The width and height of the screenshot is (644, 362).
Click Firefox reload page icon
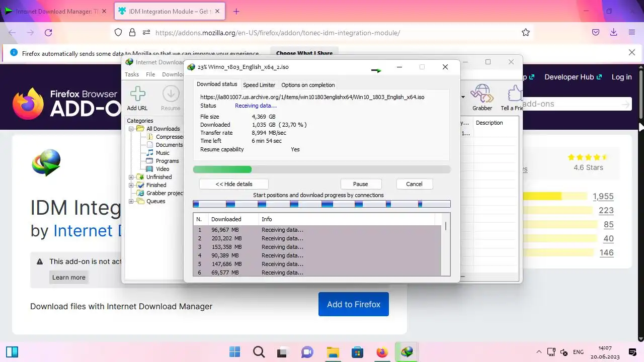click(48, 33)
